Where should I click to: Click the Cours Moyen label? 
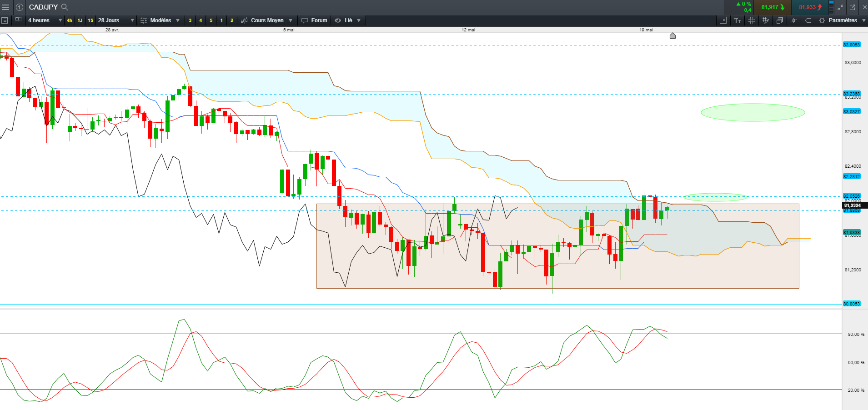click(267, 20)
